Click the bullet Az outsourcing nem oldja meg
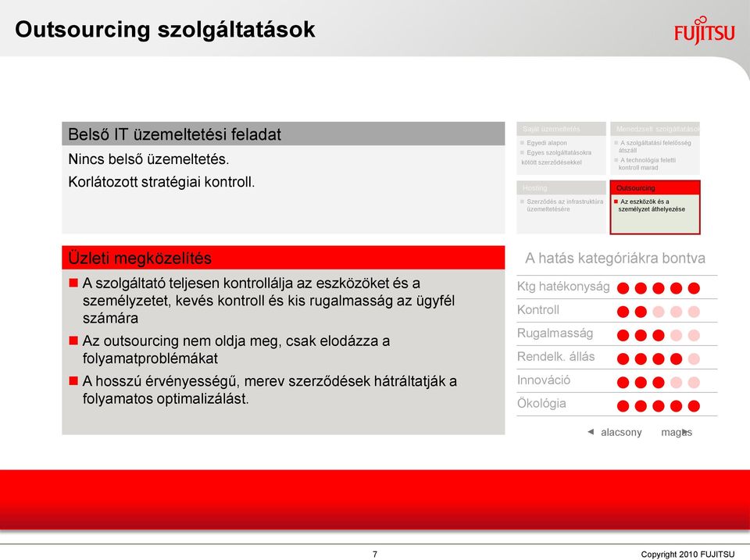This screenshot has height=560, width=750. pyautogui.click(x=236, y=350)
